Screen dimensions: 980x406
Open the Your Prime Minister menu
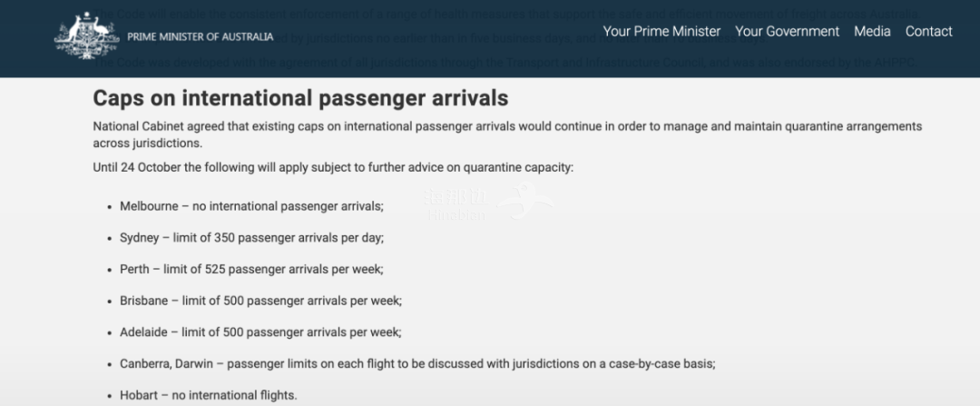coord(661,31)
